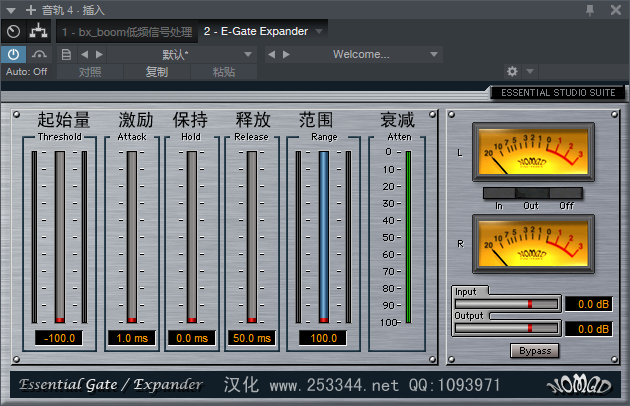Set meter switch to In
This screenshot has width=630, height=406.
499,193
